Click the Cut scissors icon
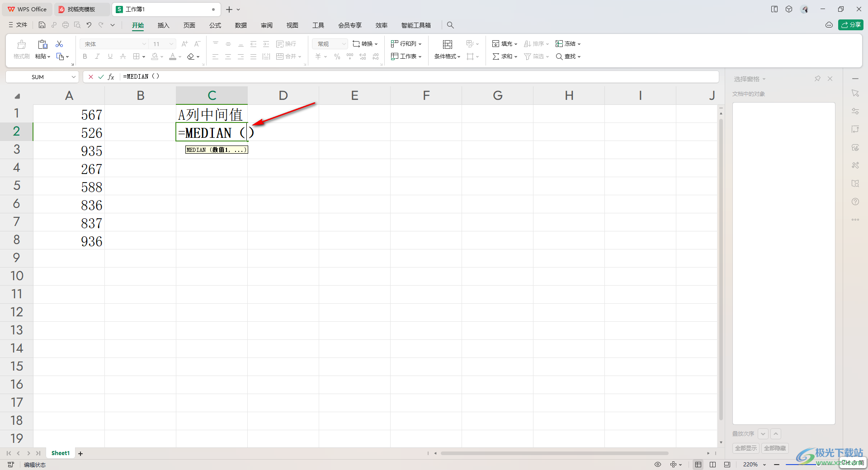This screenshot has height=470, width=868. 59,44
